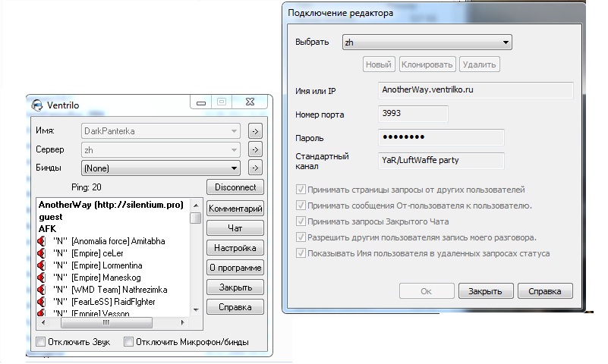
Task: Open server editor arrow button next to Сервер
Action: (255, 149)
